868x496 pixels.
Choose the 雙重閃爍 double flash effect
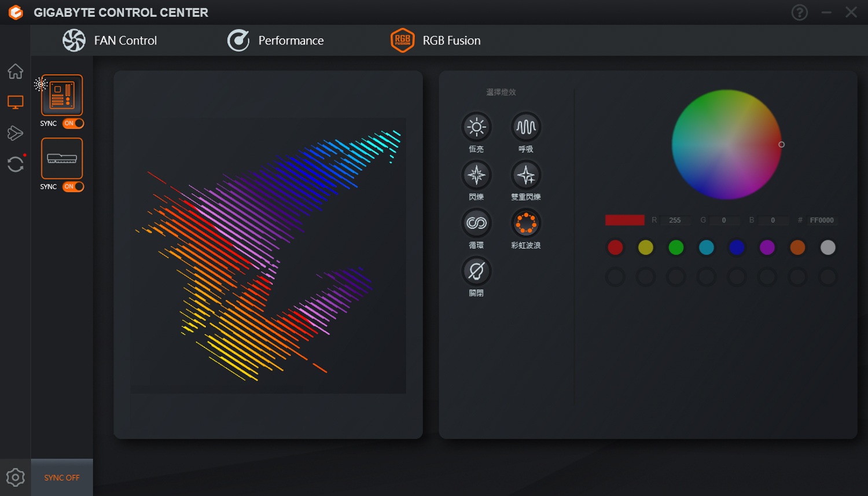coord(526,175)
